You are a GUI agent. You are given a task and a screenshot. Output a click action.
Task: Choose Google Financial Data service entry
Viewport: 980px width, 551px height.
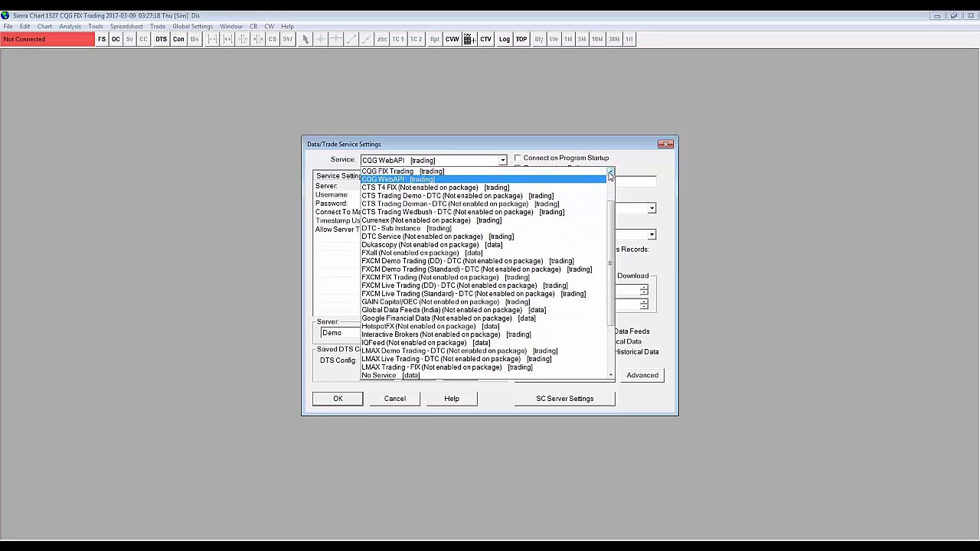pos(484,318)
